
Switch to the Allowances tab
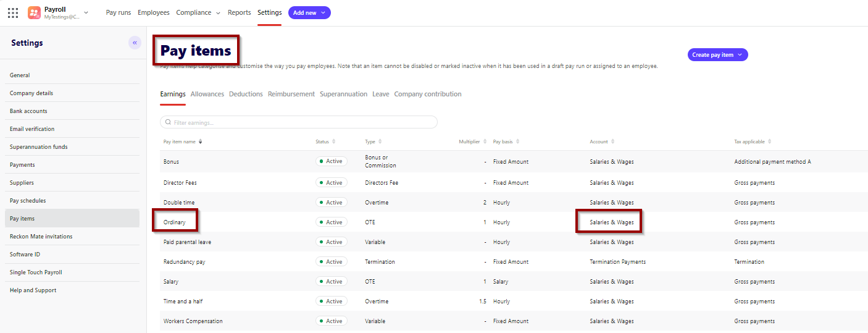(x=207, y=94)
